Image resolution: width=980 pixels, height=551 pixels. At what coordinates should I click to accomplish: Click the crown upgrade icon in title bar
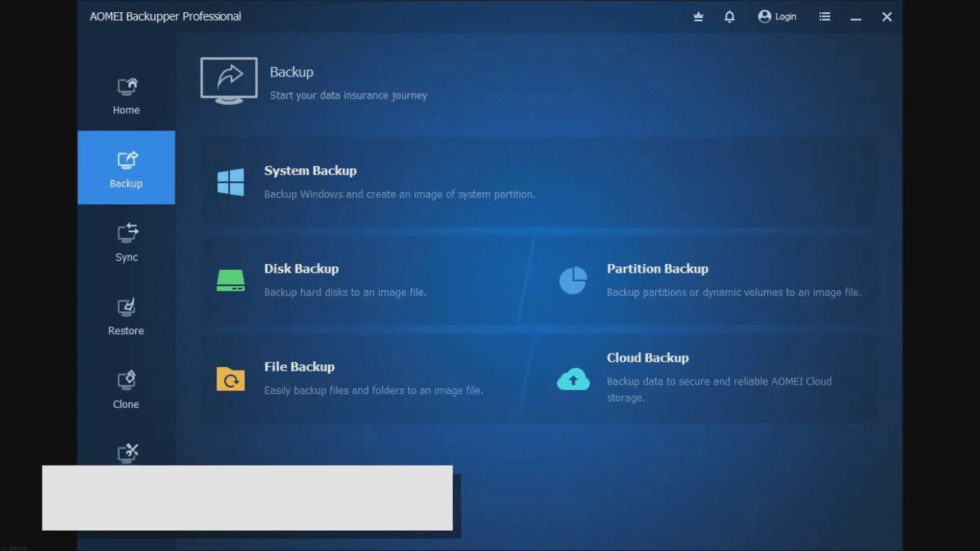coord(698,17)
